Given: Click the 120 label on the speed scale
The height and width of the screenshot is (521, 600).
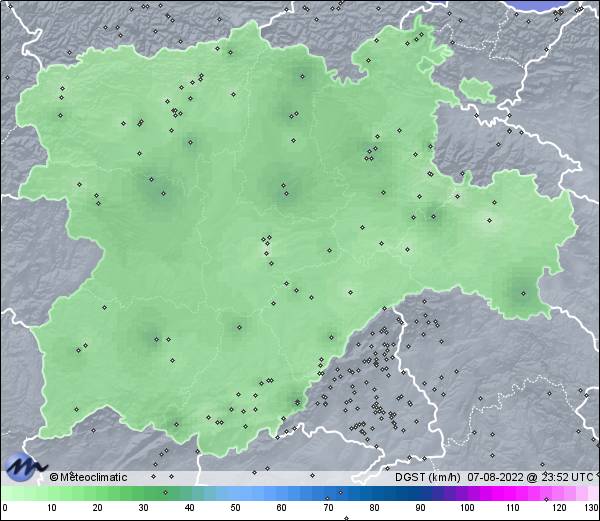Looking at the screenshot, I should pos(559,508).
